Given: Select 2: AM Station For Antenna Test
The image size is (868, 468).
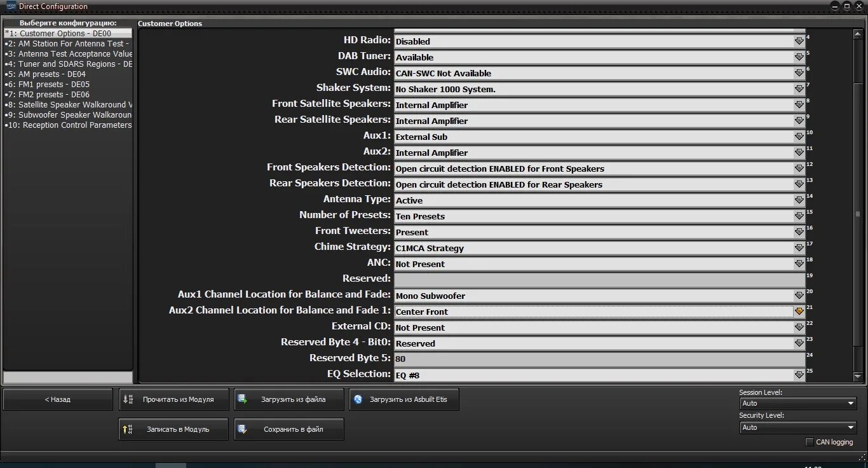Looking at the screenshot, I should (68, 43).
